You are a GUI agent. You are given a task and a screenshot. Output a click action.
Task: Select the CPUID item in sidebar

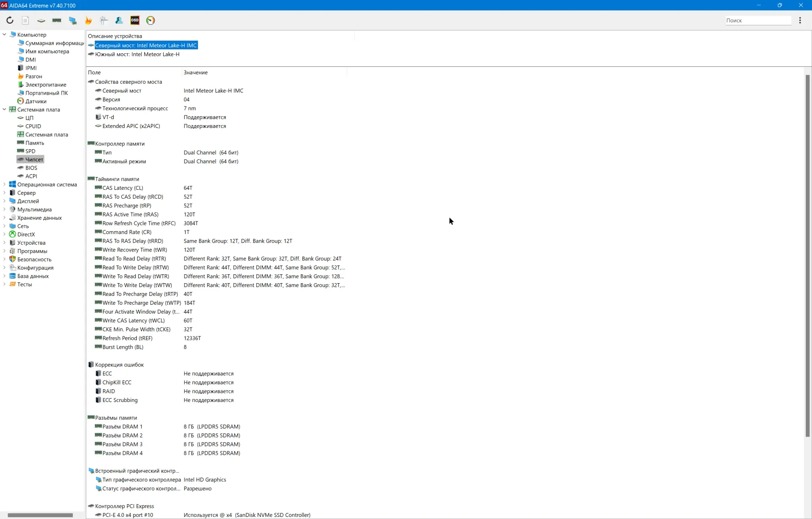(x=33, y=126)
